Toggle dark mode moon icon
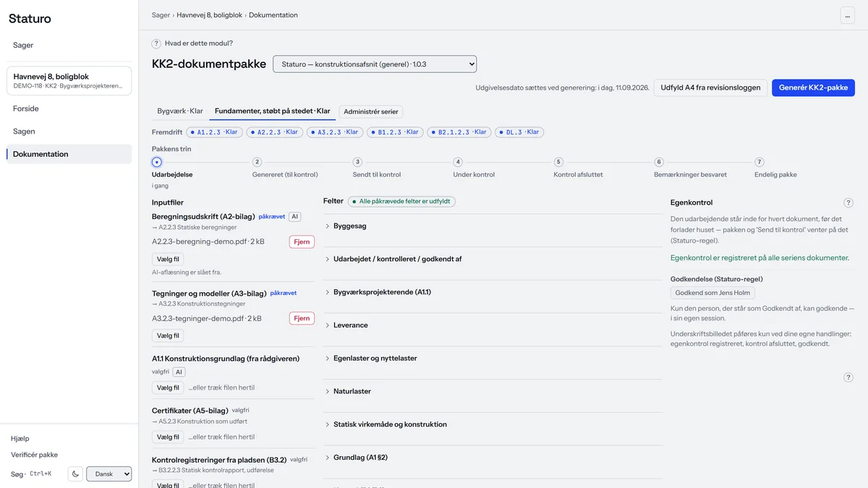868x488 pixels. [x=75, y=474]
